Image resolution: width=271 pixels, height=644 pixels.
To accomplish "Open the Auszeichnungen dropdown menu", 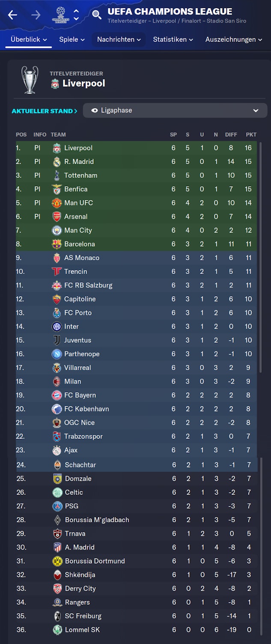I will 233,39.
